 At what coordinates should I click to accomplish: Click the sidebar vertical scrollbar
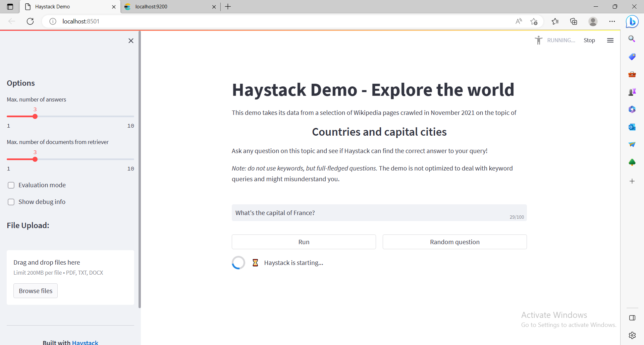click(140, 169)
